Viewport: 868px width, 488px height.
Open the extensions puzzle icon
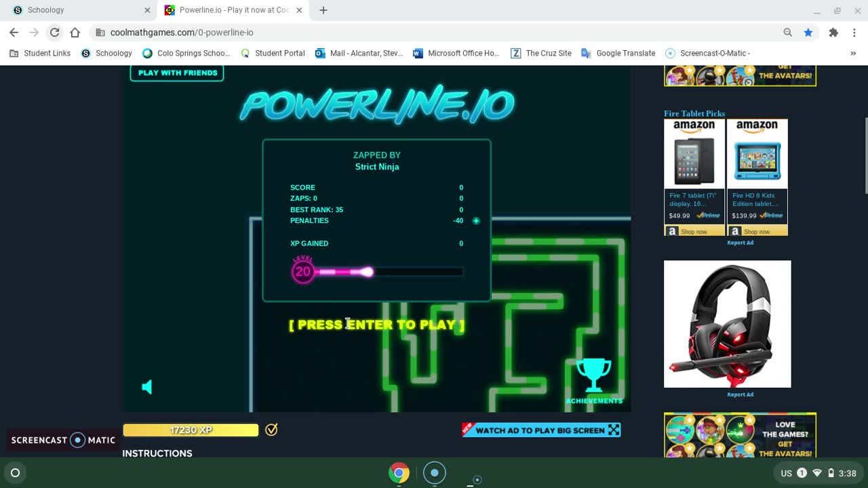[x=833, y=32]
